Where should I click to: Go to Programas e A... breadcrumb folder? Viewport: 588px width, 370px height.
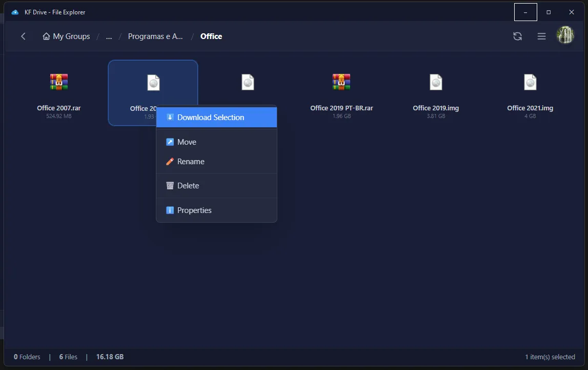155,36
